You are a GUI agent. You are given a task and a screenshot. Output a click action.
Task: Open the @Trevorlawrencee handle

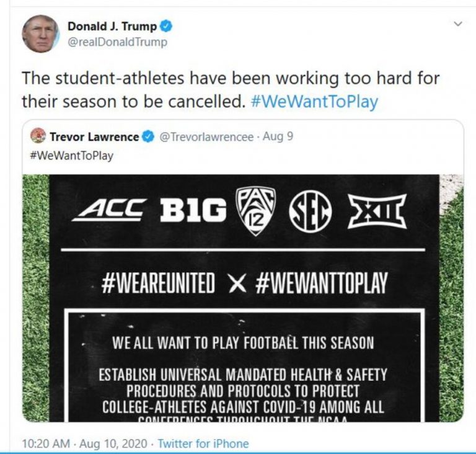tap(206, 136)
